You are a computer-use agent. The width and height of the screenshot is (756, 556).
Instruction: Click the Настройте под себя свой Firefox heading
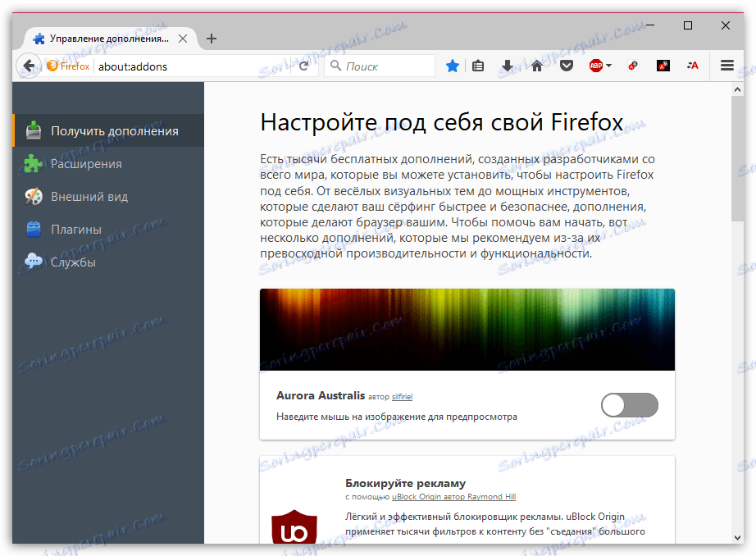click(x=442, y=122)
